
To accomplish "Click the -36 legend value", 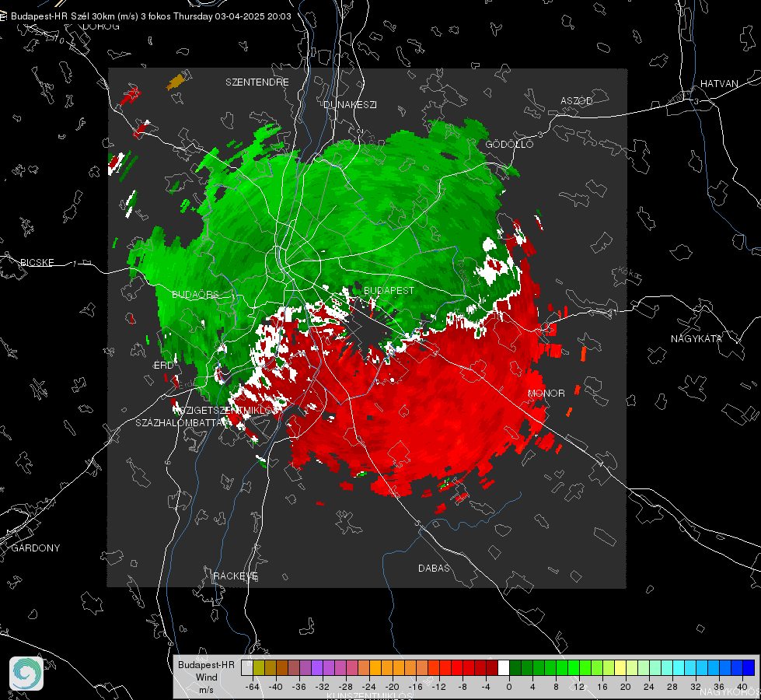I will coord(299,687).
